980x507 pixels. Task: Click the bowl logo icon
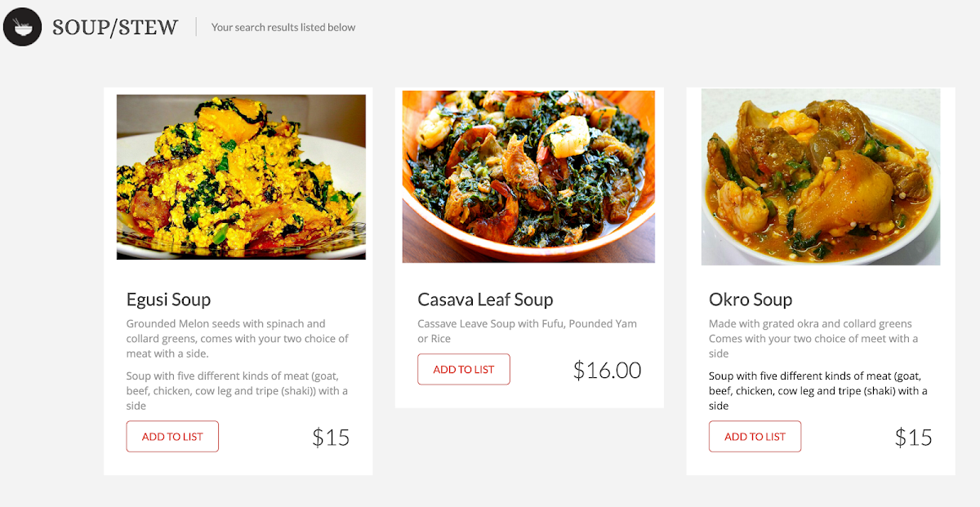point(23,27)
